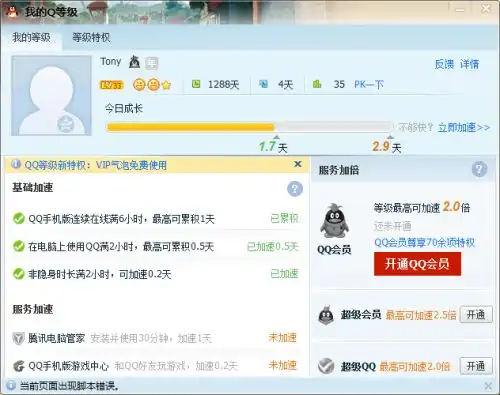Close the status bar with its X
The image size is (500, 395).
point(488,386)
